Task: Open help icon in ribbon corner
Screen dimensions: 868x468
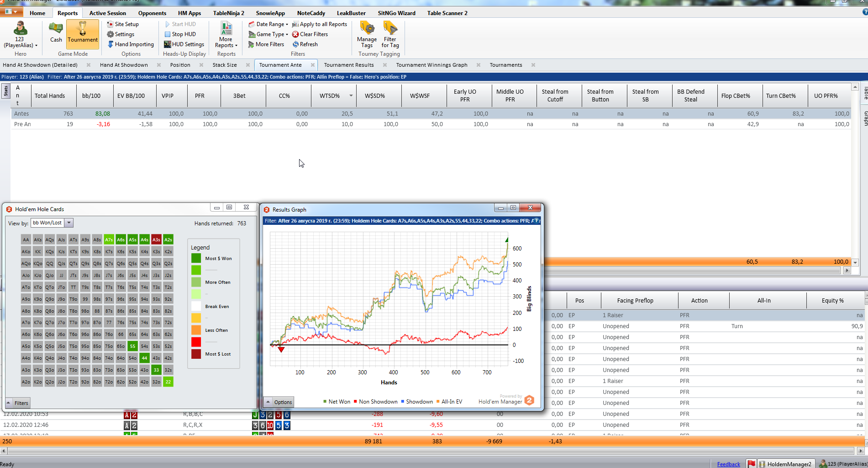Action: tap(864, 12)
